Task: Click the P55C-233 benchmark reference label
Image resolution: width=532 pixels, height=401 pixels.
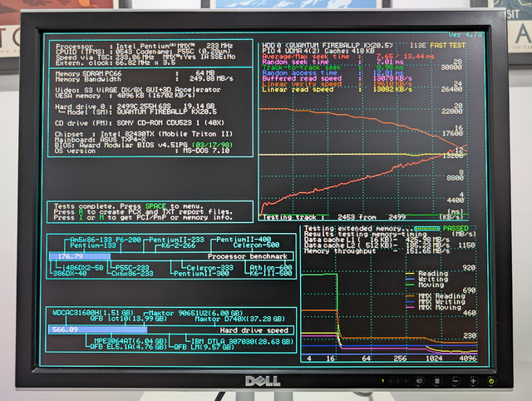Action: pos(132,268)
